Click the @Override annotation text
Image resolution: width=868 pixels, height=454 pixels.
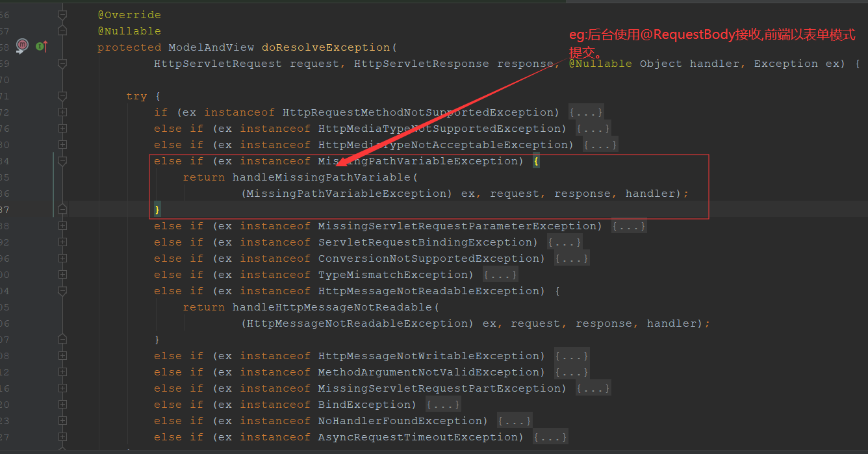point(129,14)
